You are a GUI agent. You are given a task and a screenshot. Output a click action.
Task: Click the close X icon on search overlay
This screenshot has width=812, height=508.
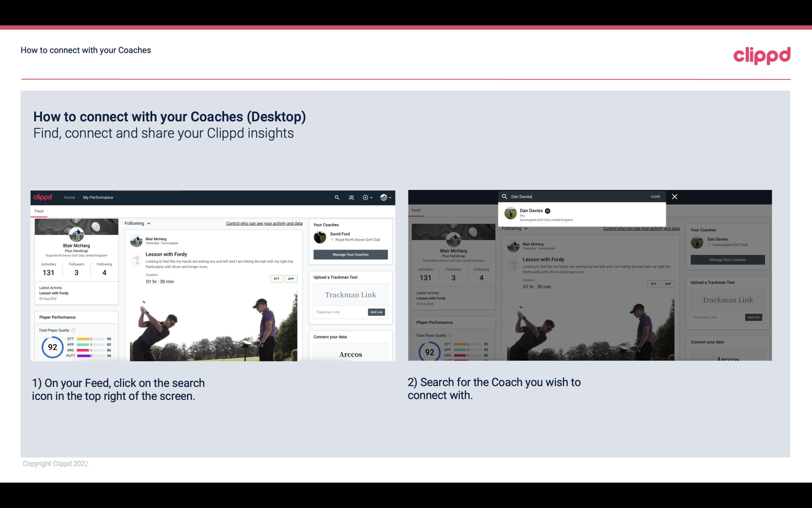pyautogui.click(x=674, y=196)
